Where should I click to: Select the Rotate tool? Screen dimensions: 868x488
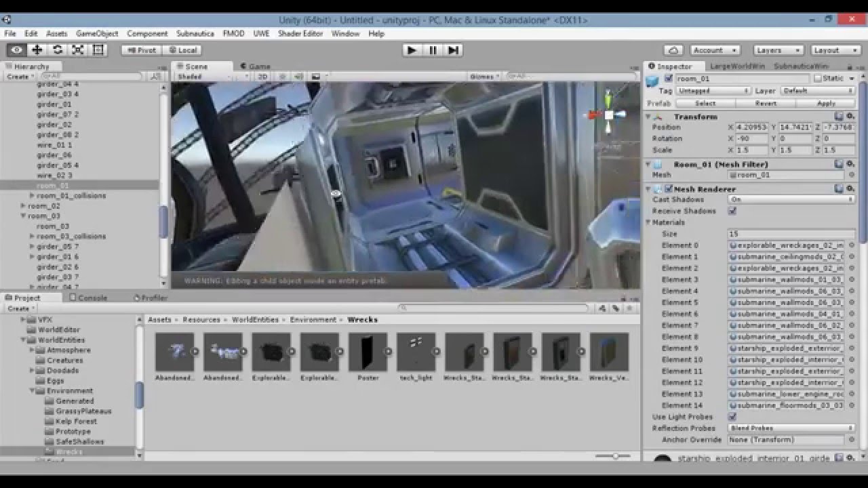coord(58,49)
